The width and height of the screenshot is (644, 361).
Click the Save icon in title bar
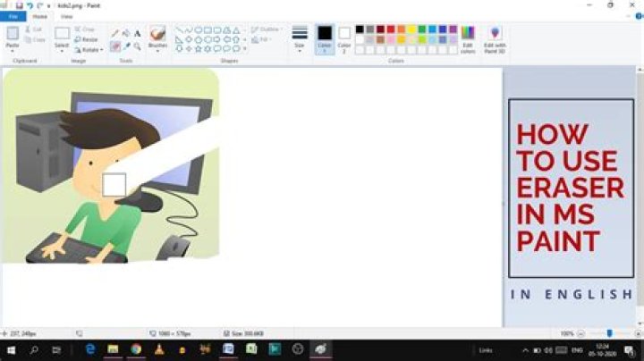(x=19, y=5)
